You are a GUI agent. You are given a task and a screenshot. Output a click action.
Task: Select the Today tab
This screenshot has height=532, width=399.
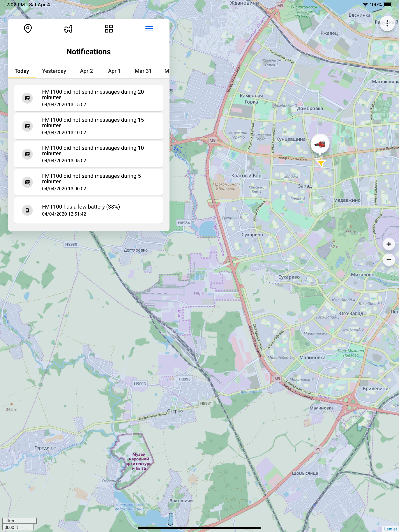[22, 71]
